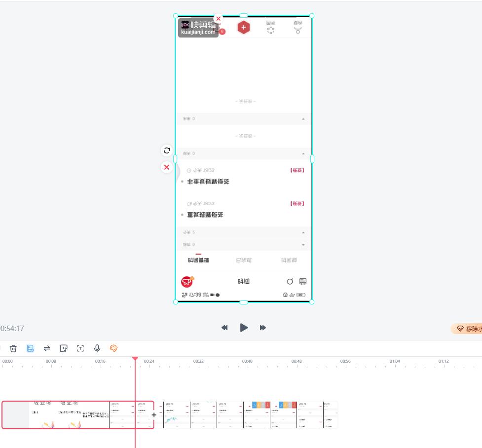Viewport: 482px width, 448px height.
Task: Click the red X button below the rotate icon
Action: point(167,167)
